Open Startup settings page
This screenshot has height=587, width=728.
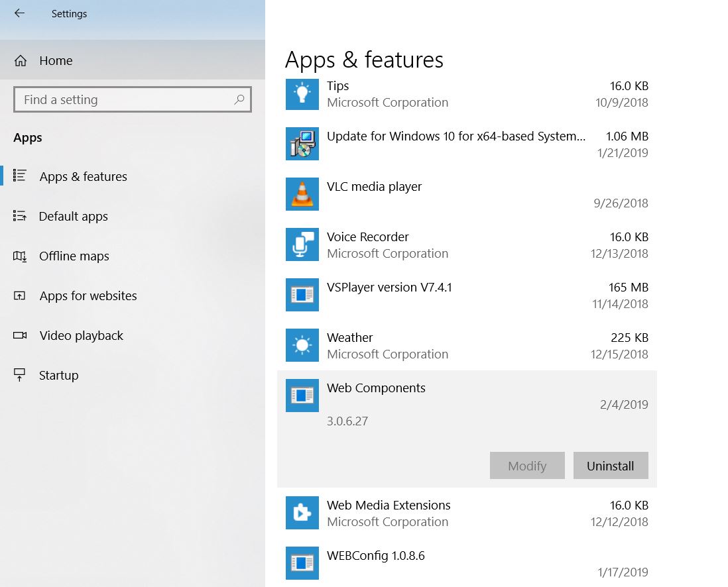[x=133, y=376]
